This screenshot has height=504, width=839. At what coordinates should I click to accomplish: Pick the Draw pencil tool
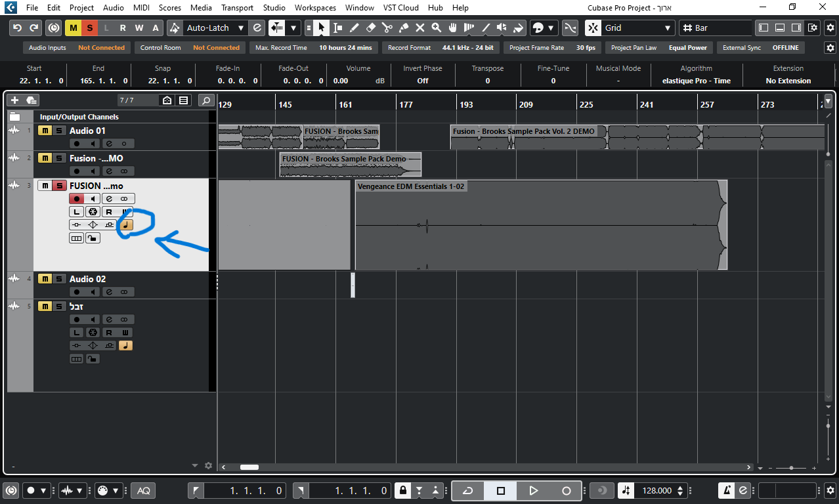354,28
